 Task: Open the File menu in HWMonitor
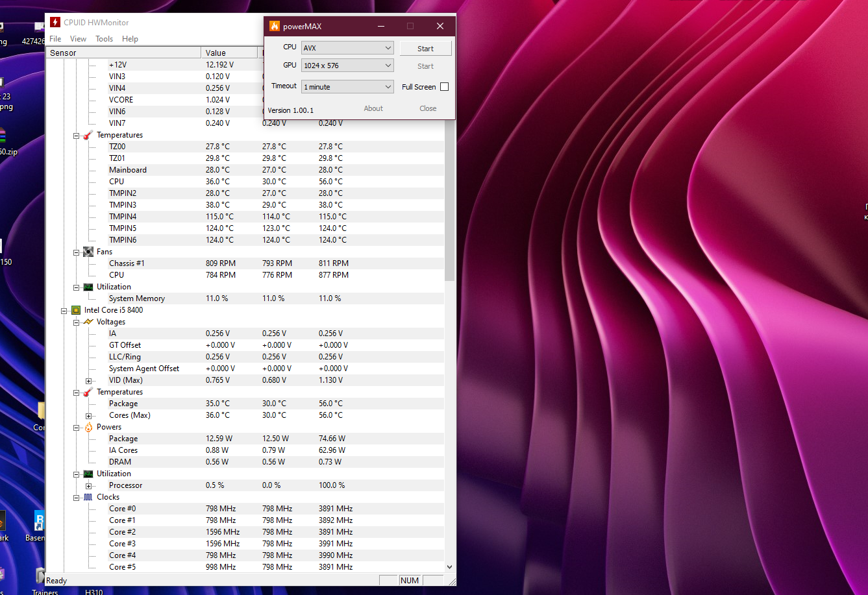[55, 39]
